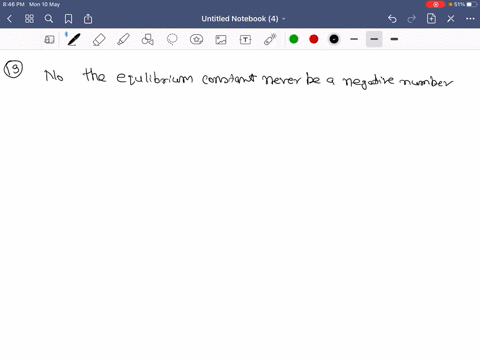Select the Pen tool
Image resolution: width=480 pixels, height=360 pixels.
pyautogui.click(x=74, y=39)
